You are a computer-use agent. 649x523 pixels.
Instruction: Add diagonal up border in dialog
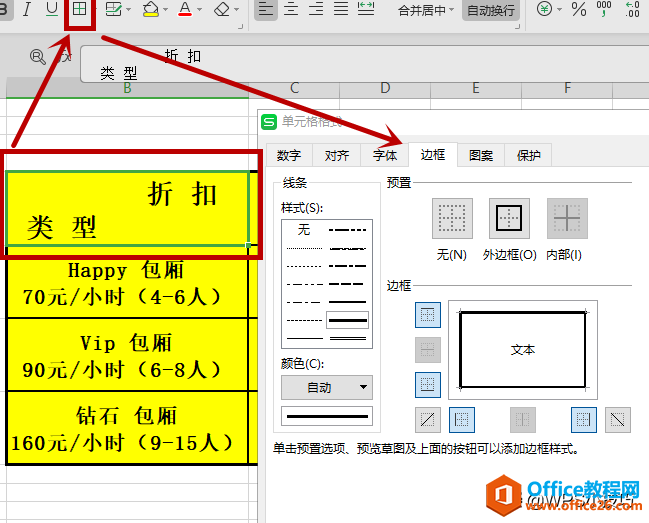tap(428, 420)
